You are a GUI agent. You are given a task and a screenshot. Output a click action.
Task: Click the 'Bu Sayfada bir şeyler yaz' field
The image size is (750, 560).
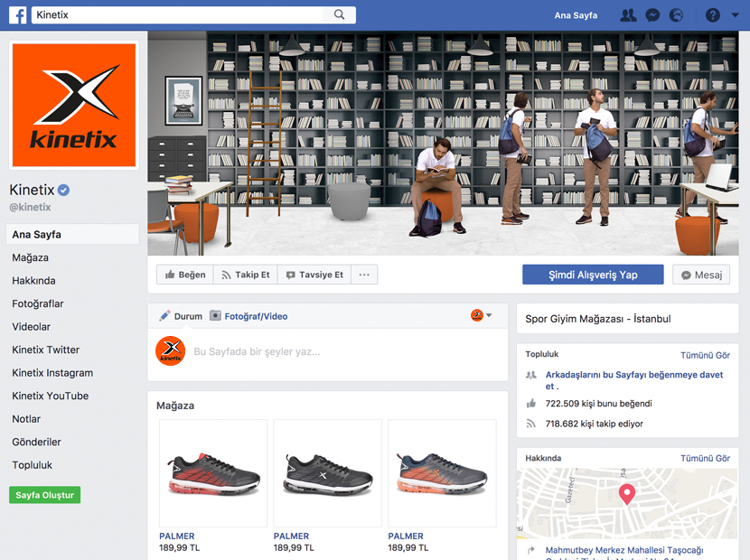tap(258, 351)
